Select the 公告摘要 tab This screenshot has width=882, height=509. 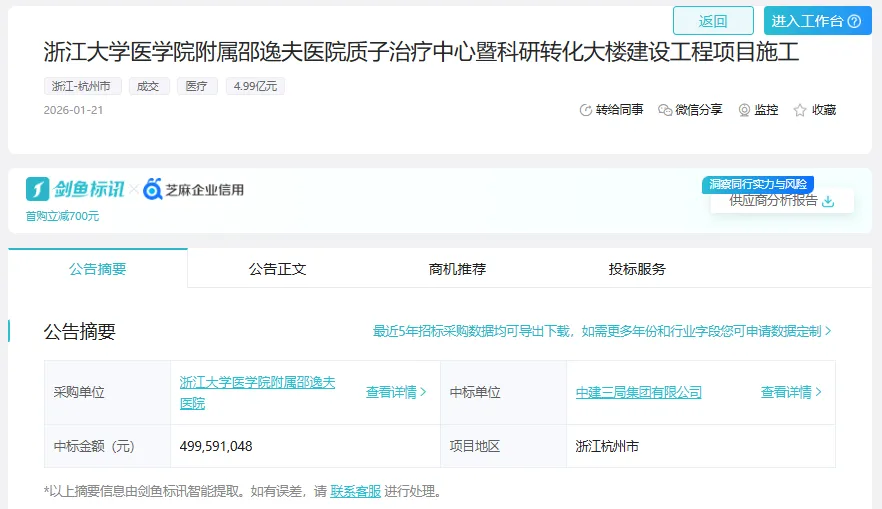[x=98, y=269]
